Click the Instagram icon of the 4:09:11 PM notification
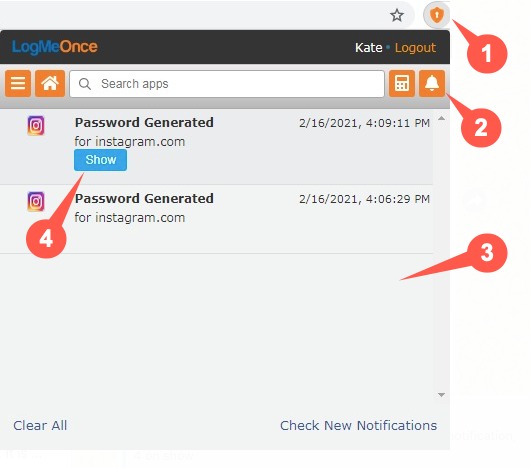530x468 pixels. tap(36, 125)
